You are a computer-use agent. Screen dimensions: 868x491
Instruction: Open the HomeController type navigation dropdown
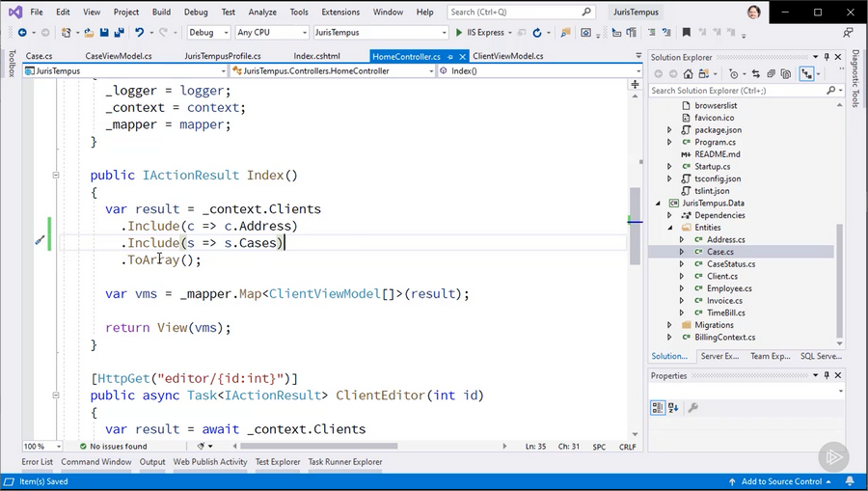click(333, 70)
